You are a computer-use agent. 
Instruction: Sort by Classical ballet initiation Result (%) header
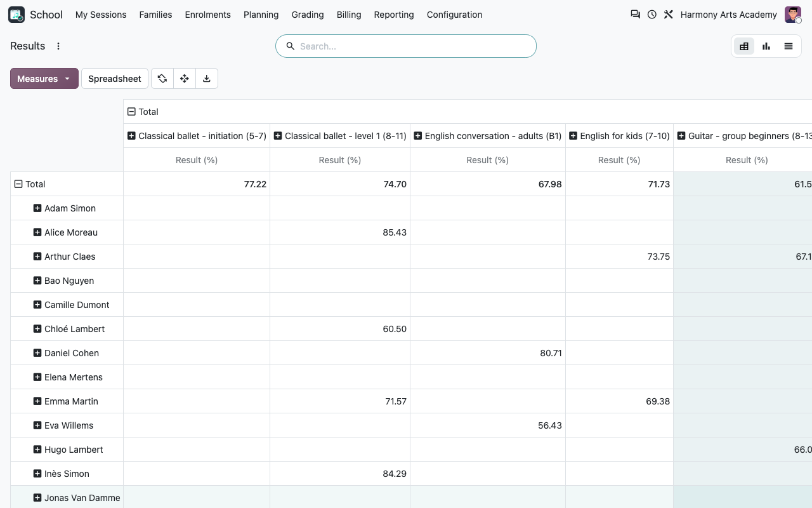tap(197, 160)
